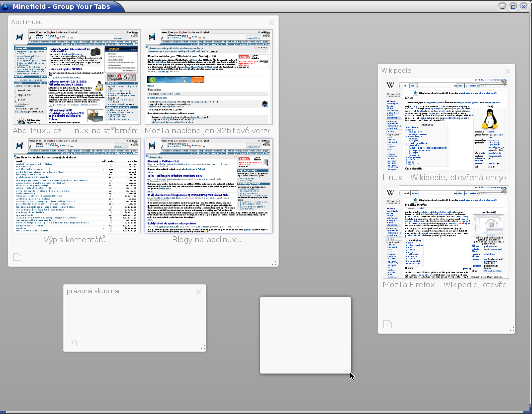This screenshot has width=532, height=414.
Task: Open the Blogy na abclinuxu thumbnail
Action: [209, 186]
